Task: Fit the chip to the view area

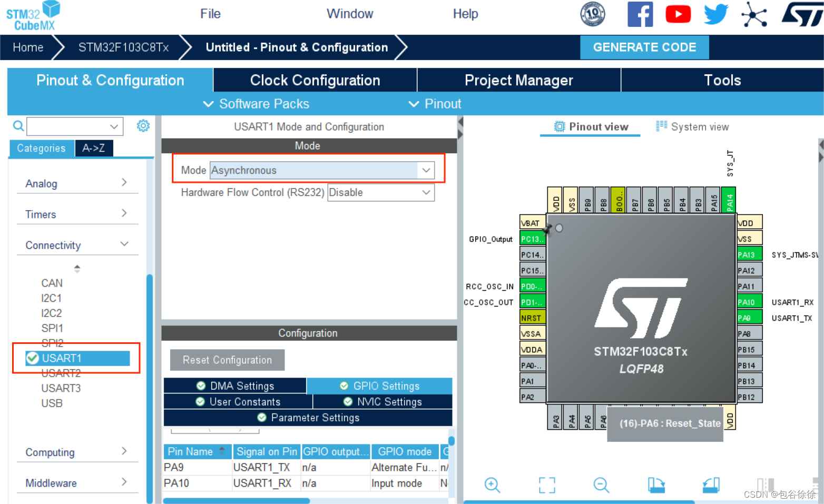Action: tap(547, 485)
